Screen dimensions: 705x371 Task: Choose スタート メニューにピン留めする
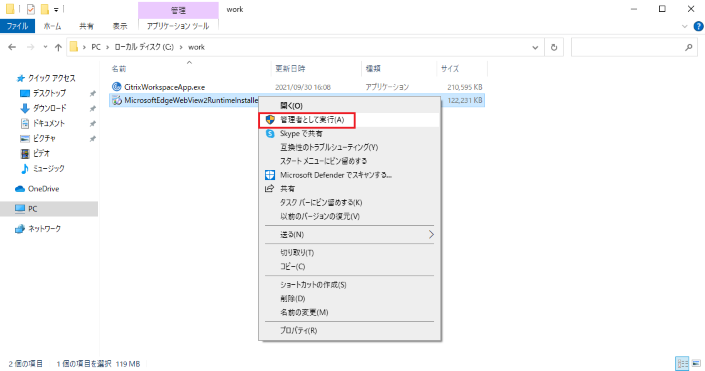(x=323, y=161)
